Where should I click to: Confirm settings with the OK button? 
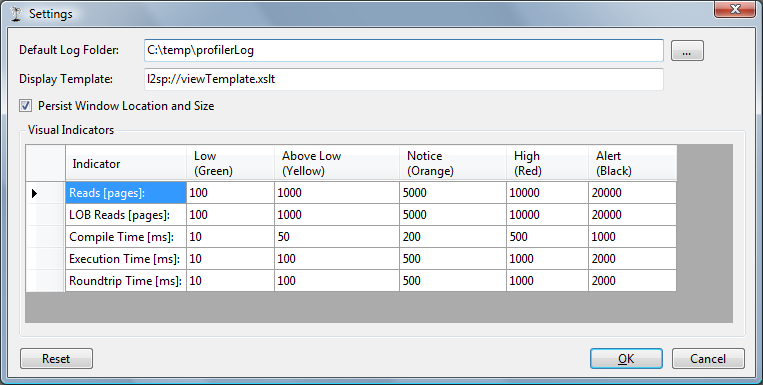(x=626, y=359)
